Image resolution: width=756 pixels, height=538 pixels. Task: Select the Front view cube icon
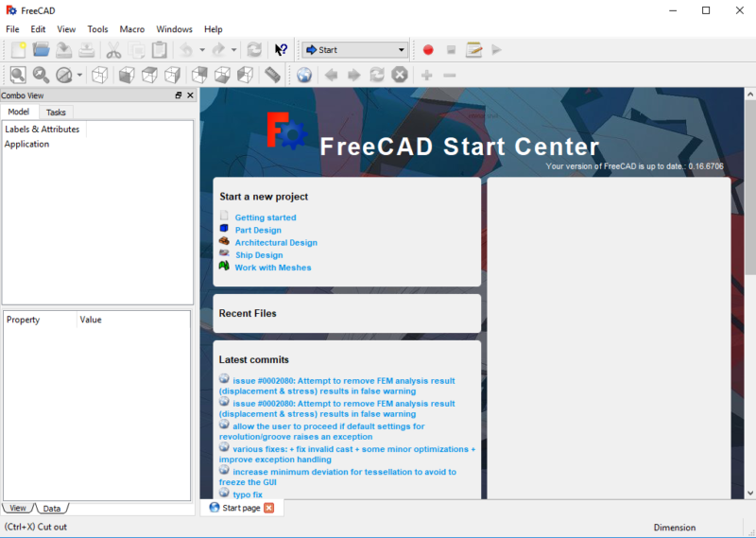pos(127,75)
